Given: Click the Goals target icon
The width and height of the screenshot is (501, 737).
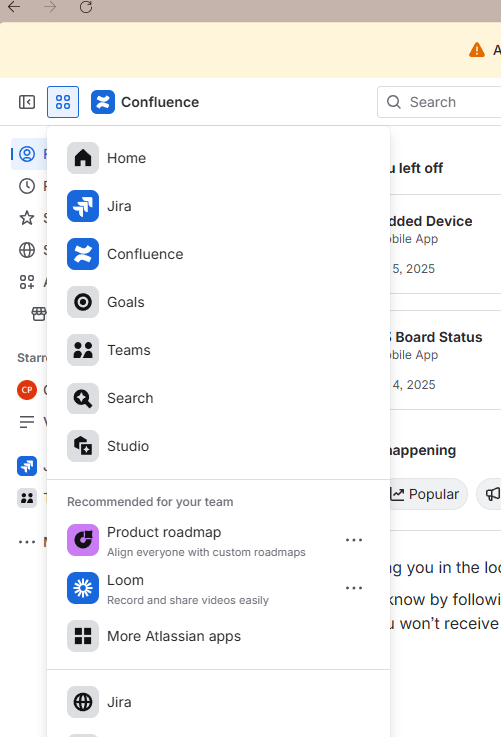Looking at the screenshot, I should click(x=83, y=302).
